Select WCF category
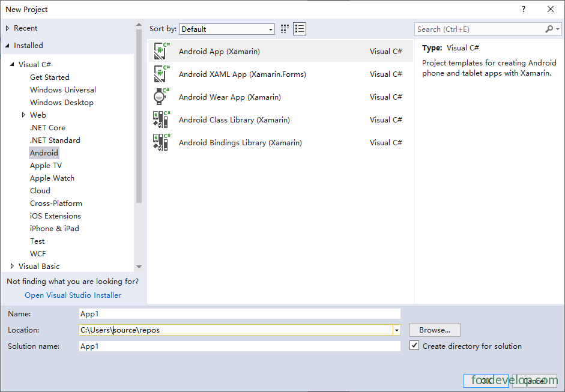The width and height of the screenshot is (565, 392). 38,254
